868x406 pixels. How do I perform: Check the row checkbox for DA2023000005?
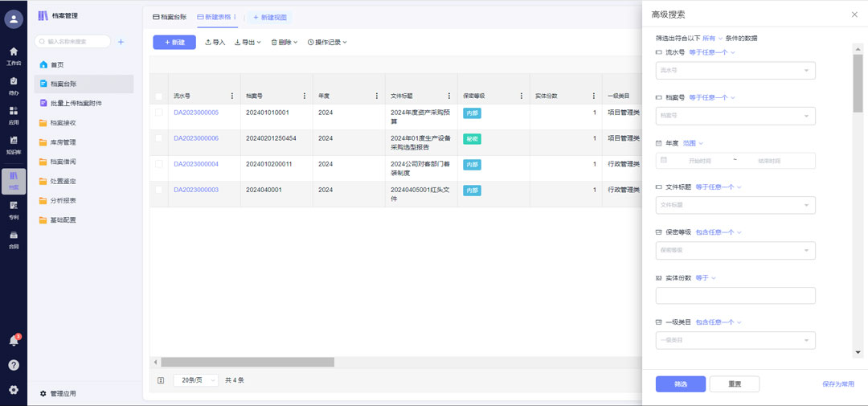point(159,113)
